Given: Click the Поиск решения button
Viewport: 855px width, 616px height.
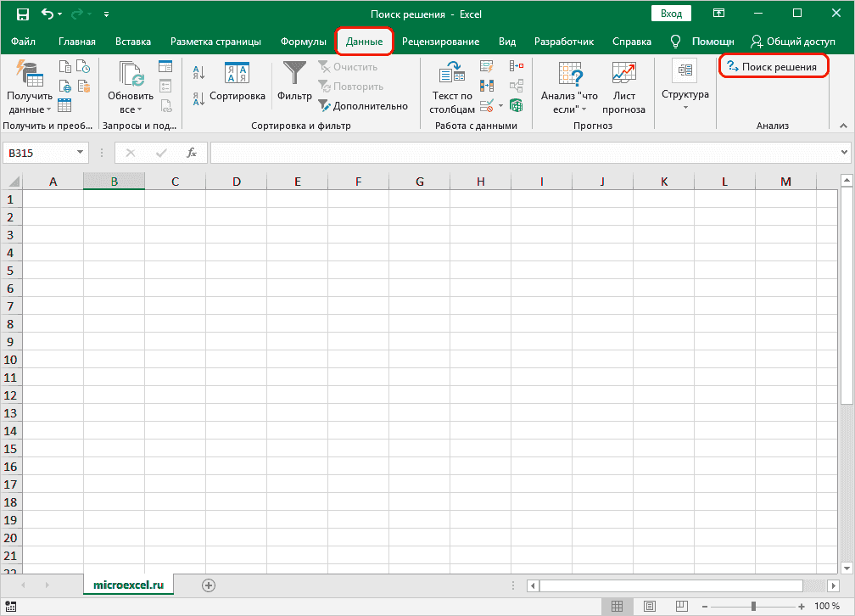Looking at the screenshot, I should point(773,67).
